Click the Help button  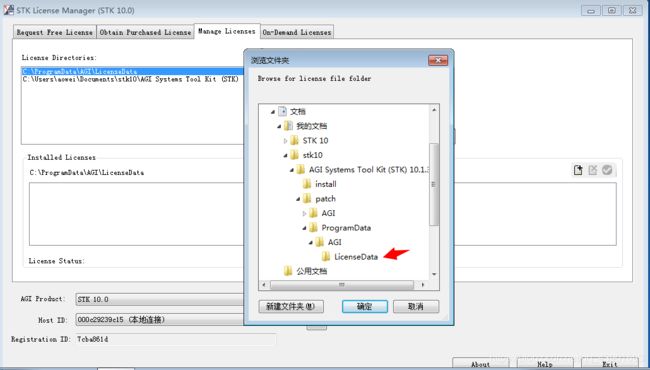click(545, 364)
